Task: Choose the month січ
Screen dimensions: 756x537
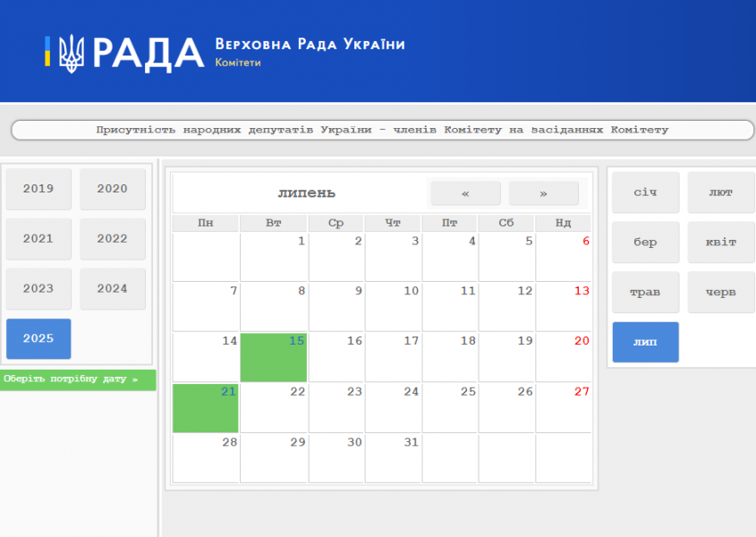Action: pos(646,192)
